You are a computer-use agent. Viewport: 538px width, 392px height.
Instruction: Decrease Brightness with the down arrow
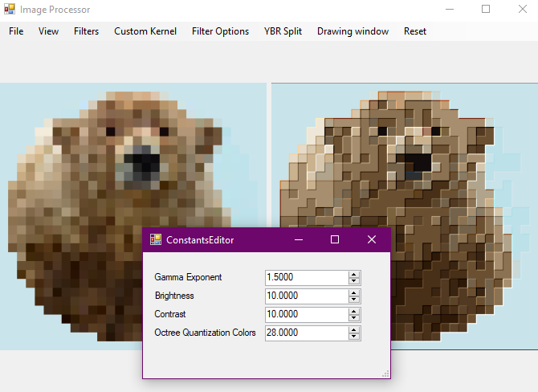[x=354, y=300]
